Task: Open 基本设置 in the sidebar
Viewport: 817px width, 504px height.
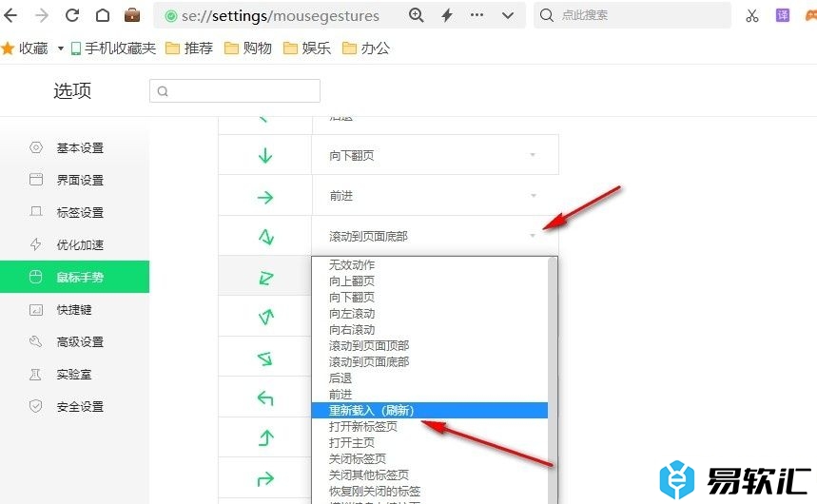Action: (80, 148)
